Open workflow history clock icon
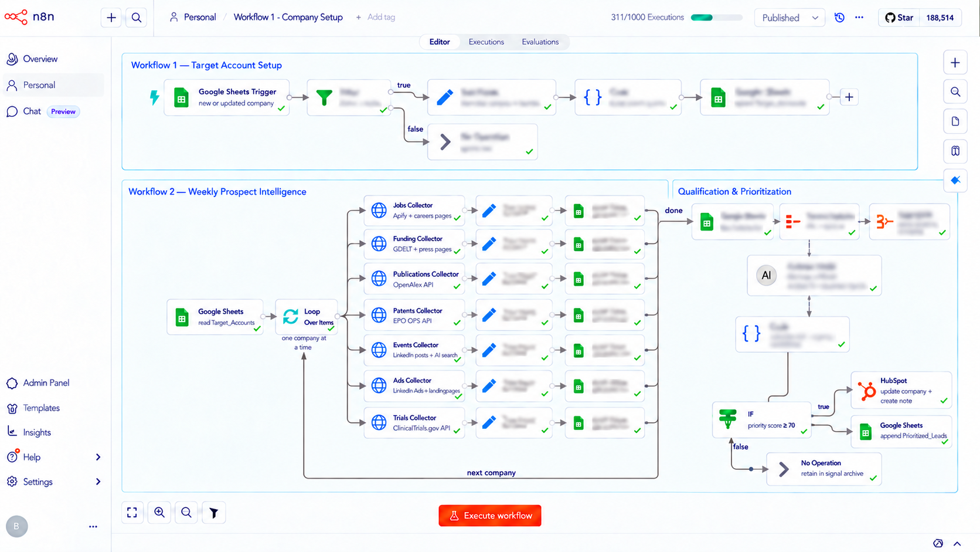980x552 pixels. pos(839,18)
